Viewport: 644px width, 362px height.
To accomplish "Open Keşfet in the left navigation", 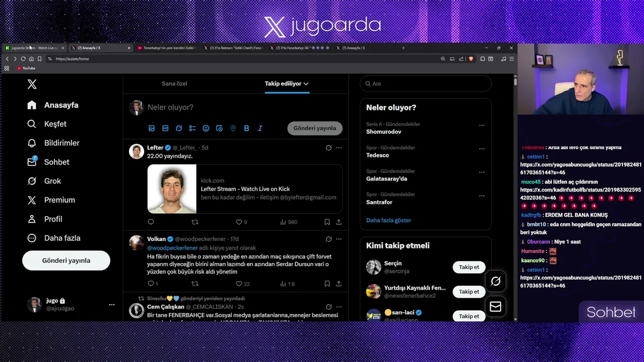I will coord(47,124).
